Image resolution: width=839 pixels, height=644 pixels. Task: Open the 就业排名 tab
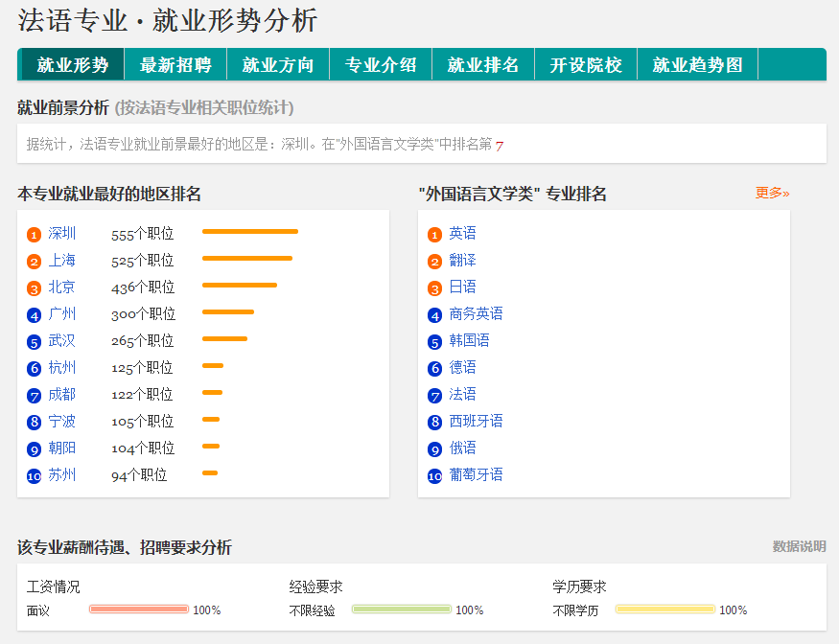pos(483,65)
